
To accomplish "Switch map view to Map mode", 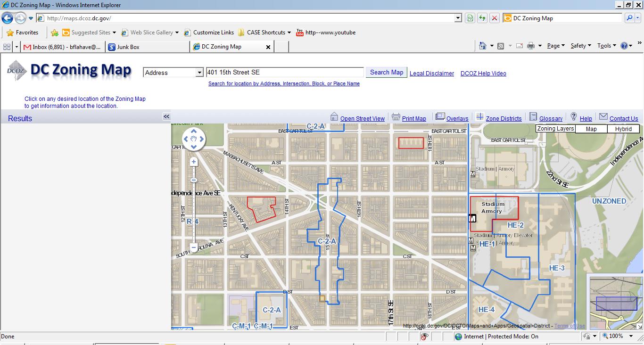I will pyautogui.click(x=591, y=129).
